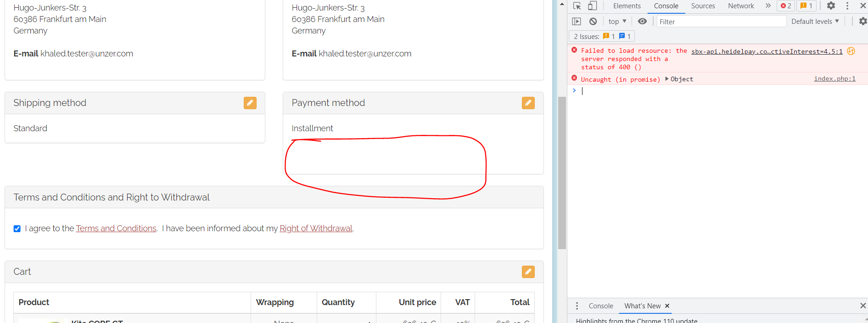Image resolution: width=868 pixels, height=323 pixels.
Task: Open the Right of Withdrawal link
Action: pyautogui.click(x=316, y=228)
